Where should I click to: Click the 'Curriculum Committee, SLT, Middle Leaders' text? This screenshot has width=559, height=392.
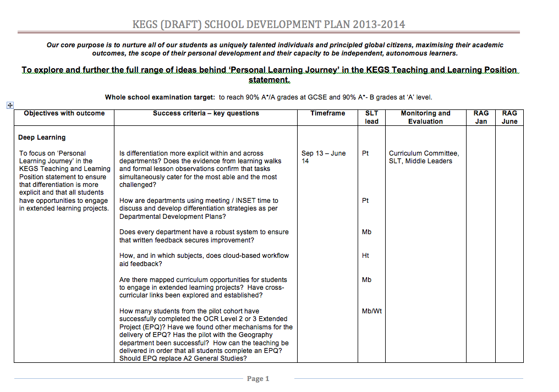424,157
